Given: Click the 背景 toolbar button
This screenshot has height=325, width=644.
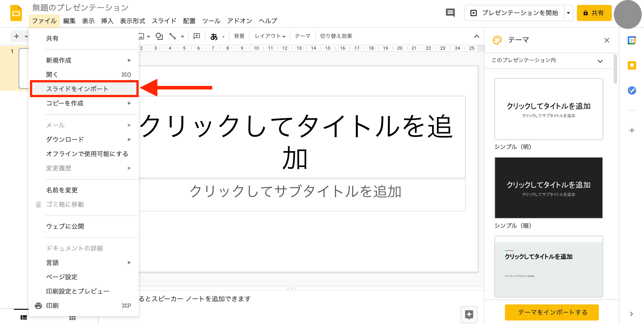Looking at the screenshot, I should pos(239,36).
